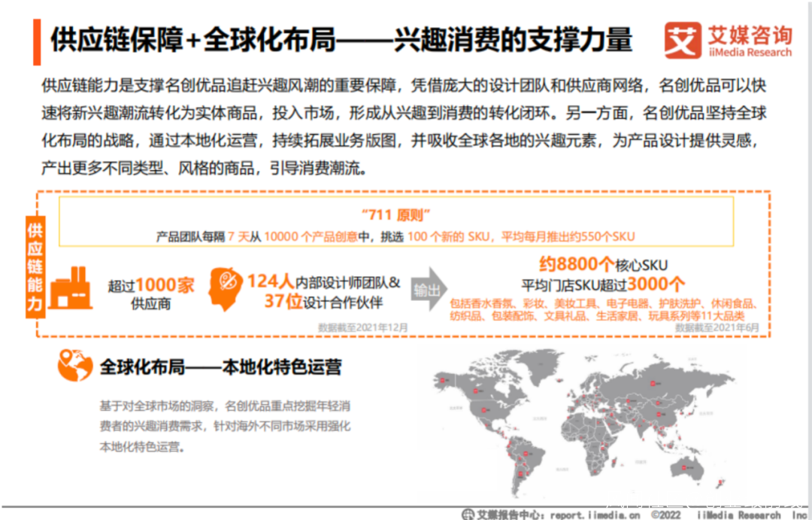Click the paragraph starting 基于对全球市场的洞察
812x520 pixels.
click(225, 426)
